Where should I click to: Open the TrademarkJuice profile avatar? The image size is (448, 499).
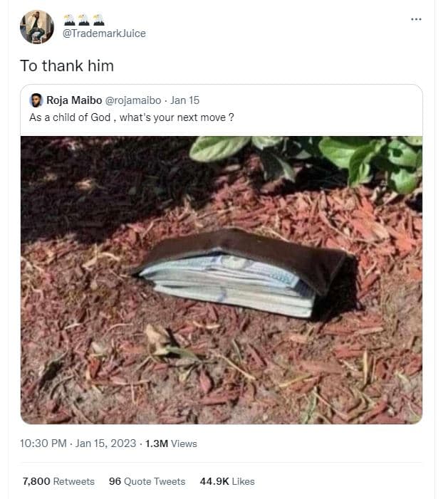click(36, 27)
